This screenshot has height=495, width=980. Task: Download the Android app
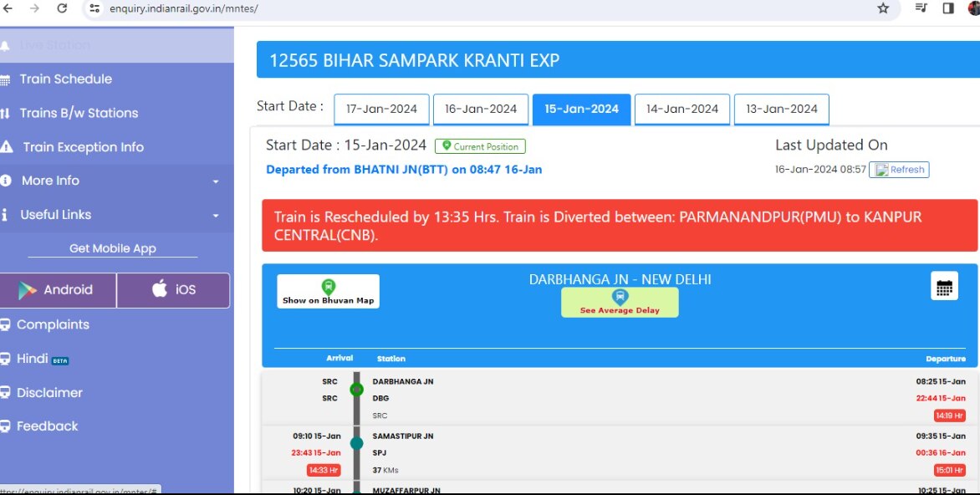(57, 290)
